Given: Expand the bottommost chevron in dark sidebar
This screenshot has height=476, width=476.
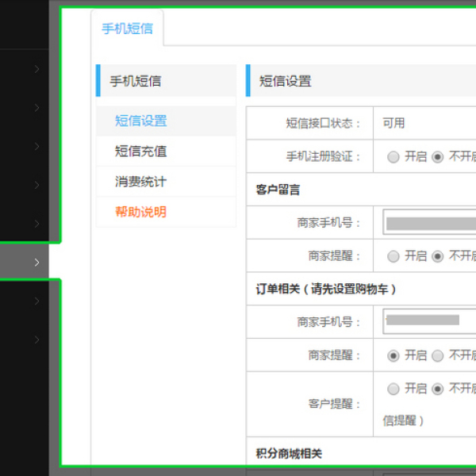Looking at the screenshot, I should pyautogui.click(x=36, y=340).
